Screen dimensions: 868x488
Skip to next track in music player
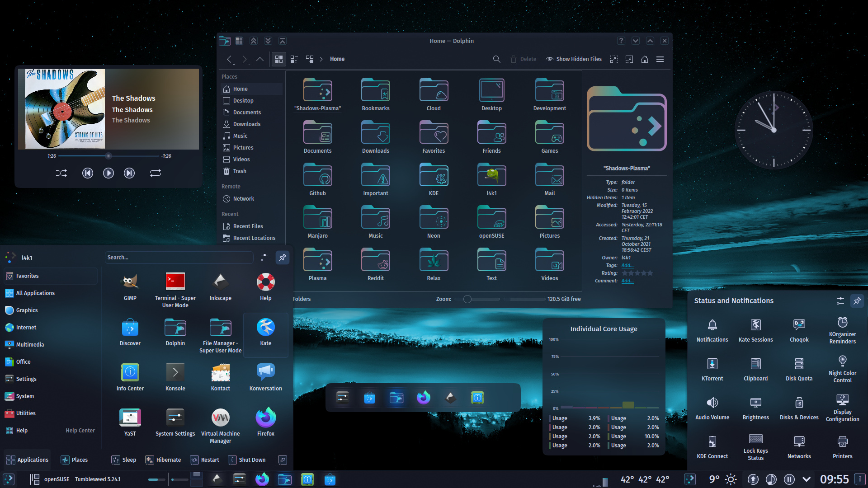click(x=129, y=173)
